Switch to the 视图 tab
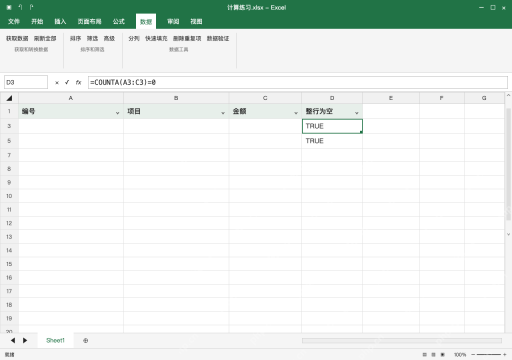The image size is (512, 360). click(196, 22)
